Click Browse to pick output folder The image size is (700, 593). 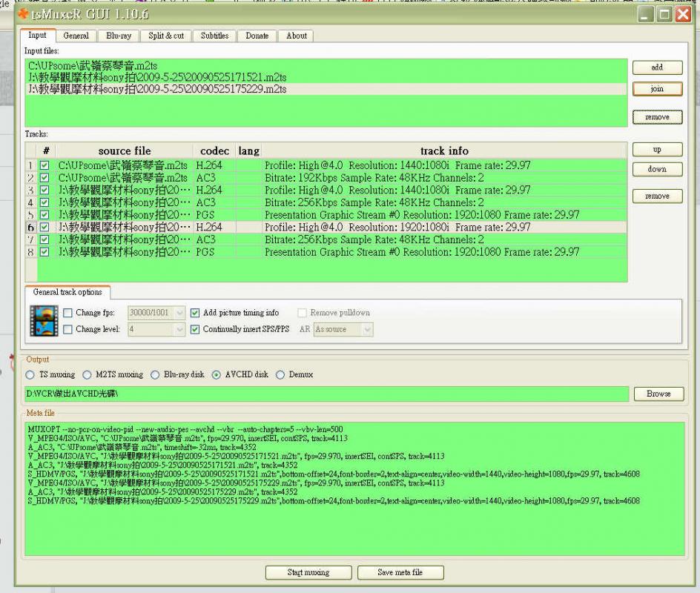pyautogui.click(x=658, y=394)
